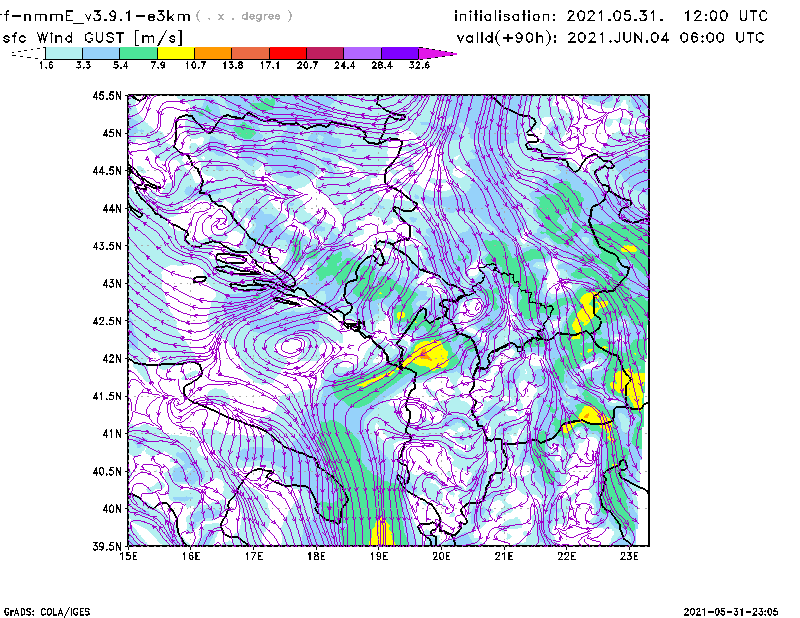
Task: Click the legend value '28.4'
Action: coord(382,65)
